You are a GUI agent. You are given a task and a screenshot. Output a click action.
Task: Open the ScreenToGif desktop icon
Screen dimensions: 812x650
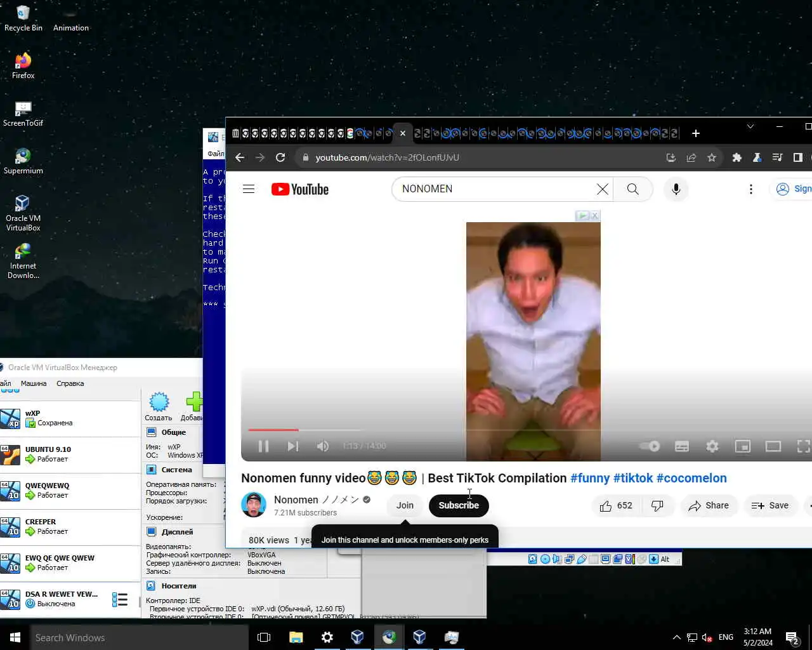pos(23,114)
